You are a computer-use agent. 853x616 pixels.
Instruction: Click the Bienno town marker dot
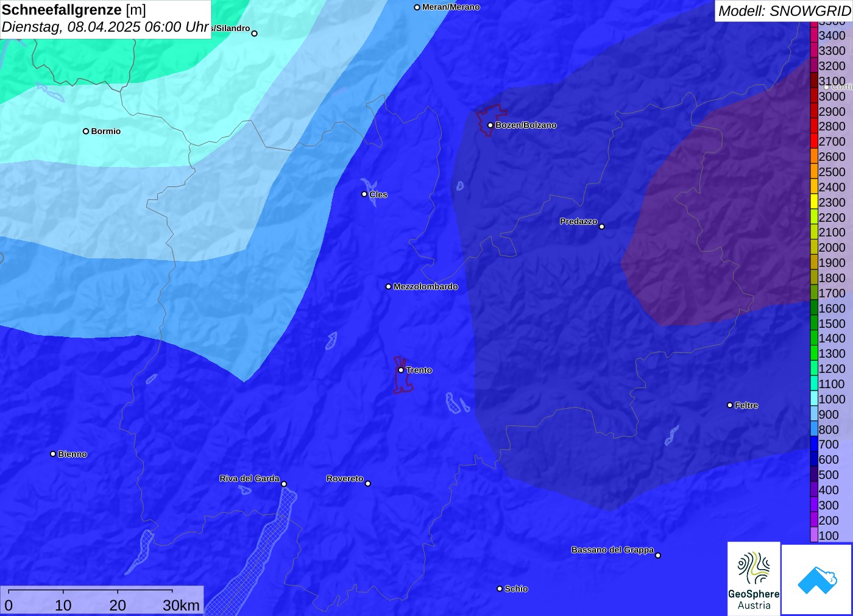pyautogui.click(x=53, y=454)
